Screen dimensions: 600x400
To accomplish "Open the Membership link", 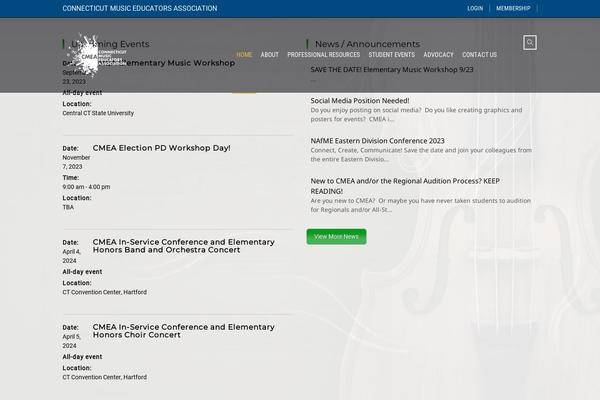I will click(x=513, y=8).
